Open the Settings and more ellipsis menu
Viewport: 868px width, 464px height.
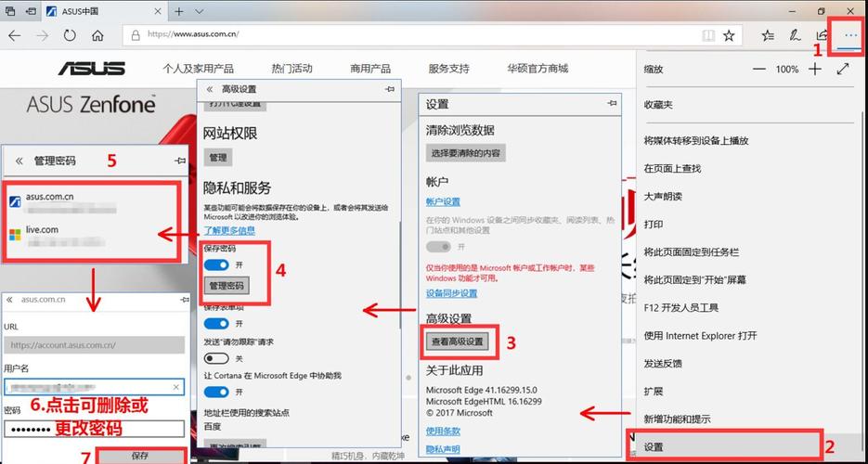tap(850, 36)
